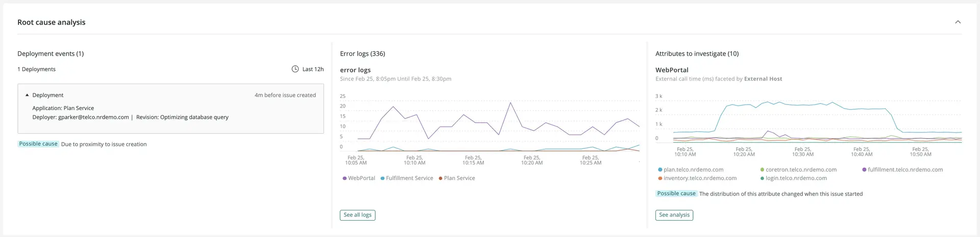The width and height of the screenshot is (980, 237).
Task: Click the plan.telco.nrdemo.com legend dot
Action: (x=660, y=170)
